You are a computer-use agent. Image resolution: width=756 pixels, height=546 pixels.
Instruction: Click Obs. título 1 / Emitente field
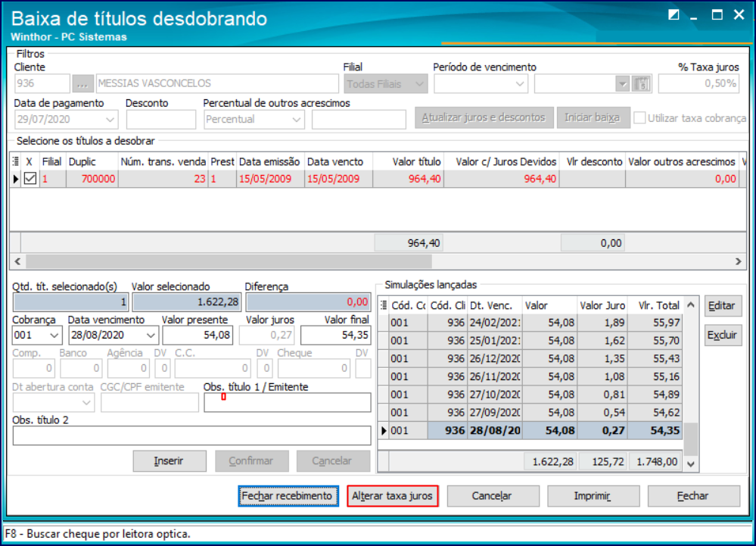tap(288, 402)
